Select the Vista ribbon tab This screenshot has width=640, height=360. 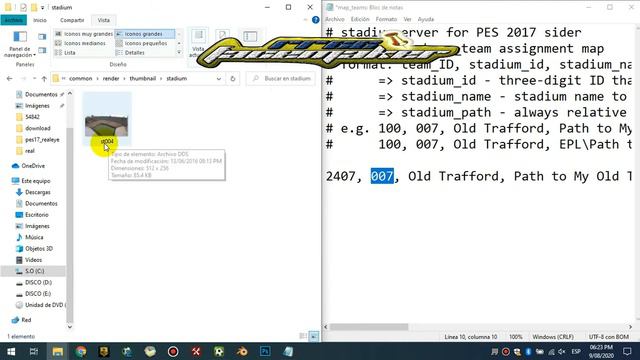103,20
